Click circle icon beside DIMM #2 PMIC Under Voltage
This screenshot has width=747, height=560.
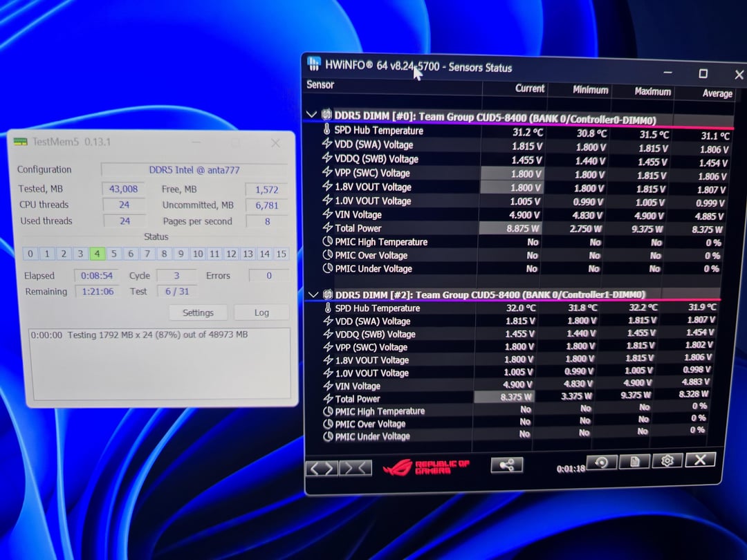329,436
